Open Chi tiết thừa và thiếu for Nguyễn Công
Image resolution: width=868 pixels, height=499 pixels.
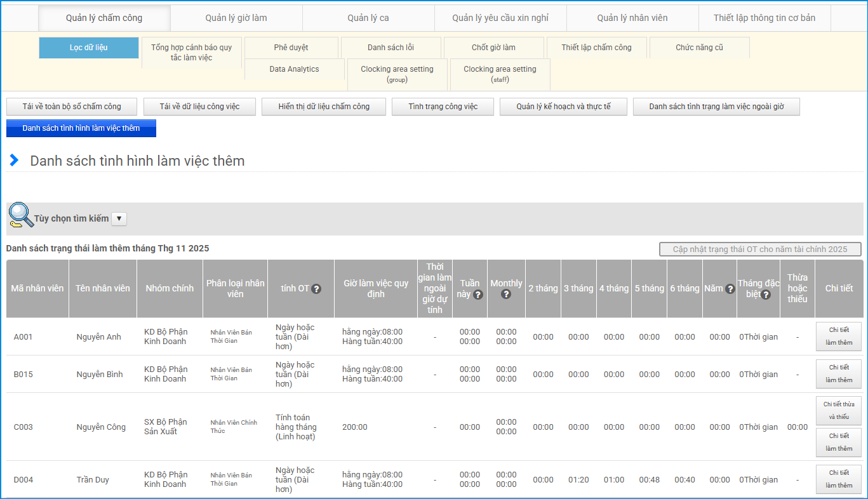pyautogui.click(x=838, y=411)
